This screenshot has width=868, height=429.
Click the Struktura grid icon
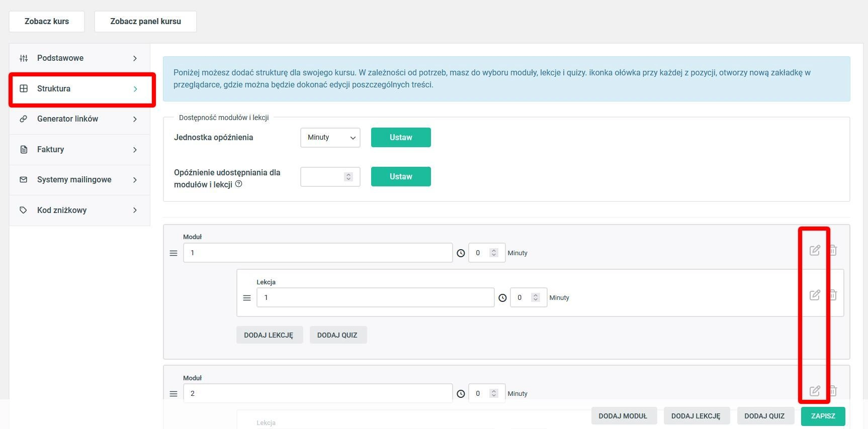point(24,88)
